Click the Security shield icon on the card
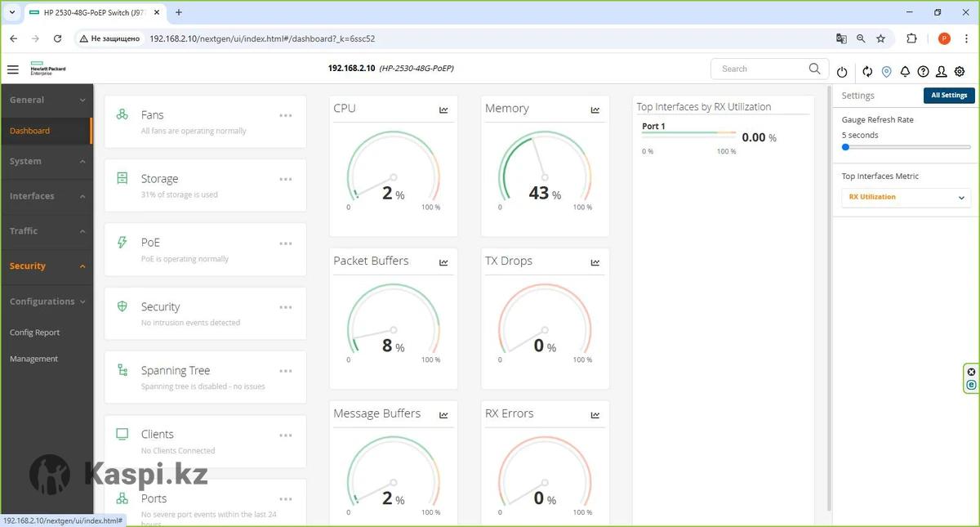The width and height of the screenshot is (980, 527). tap(122, 306)
